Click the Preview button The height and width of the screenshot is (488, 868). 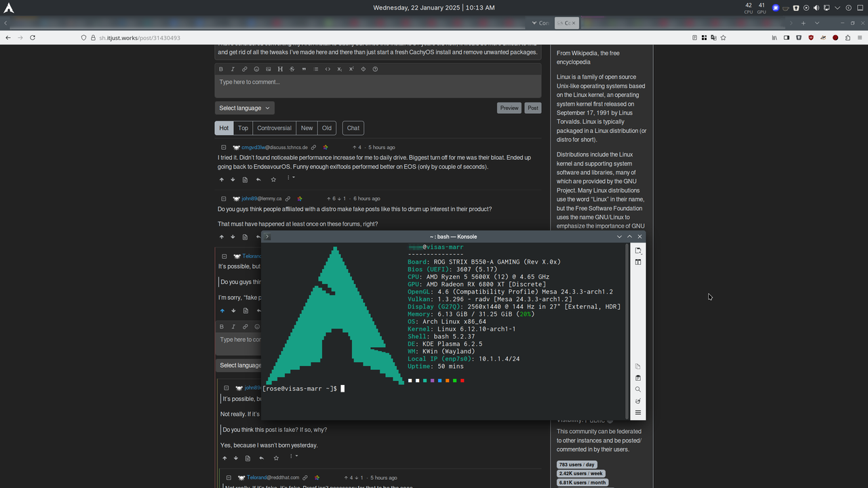tap(509, 108)
